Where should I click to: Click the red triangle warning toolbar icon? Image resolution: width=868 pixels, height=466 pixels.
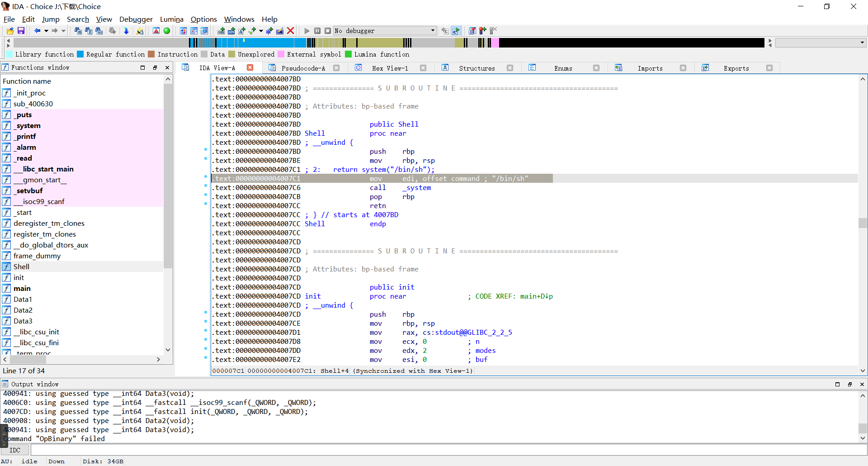(x=156, y=31)
